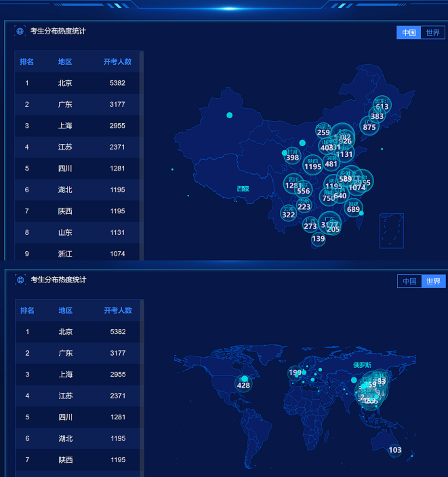Click the globe icon beside the top panel title
448x477 pixels.
20,31
